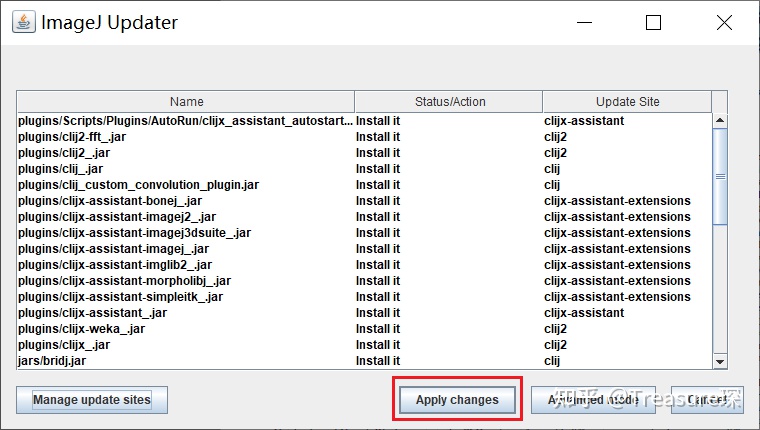
Task: Select the clijx-assistant-simpleitk_.jar entry
Action: click(120, 297)
